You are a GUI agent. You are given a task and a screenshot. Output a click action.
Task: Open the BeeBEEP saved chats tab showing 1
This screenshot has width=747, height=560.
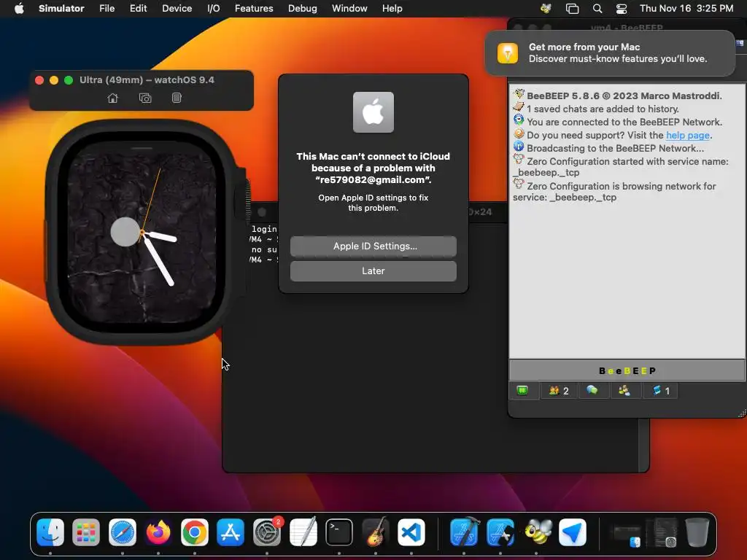point(661,391)
